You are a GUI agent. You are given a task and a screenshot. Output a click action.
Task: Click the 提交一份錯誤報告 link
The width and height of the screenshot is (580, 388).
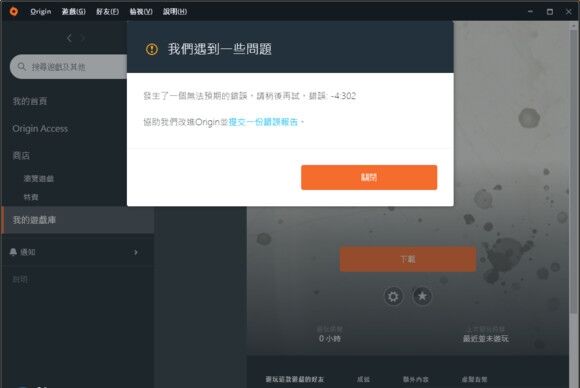click(x=263, y=122)
